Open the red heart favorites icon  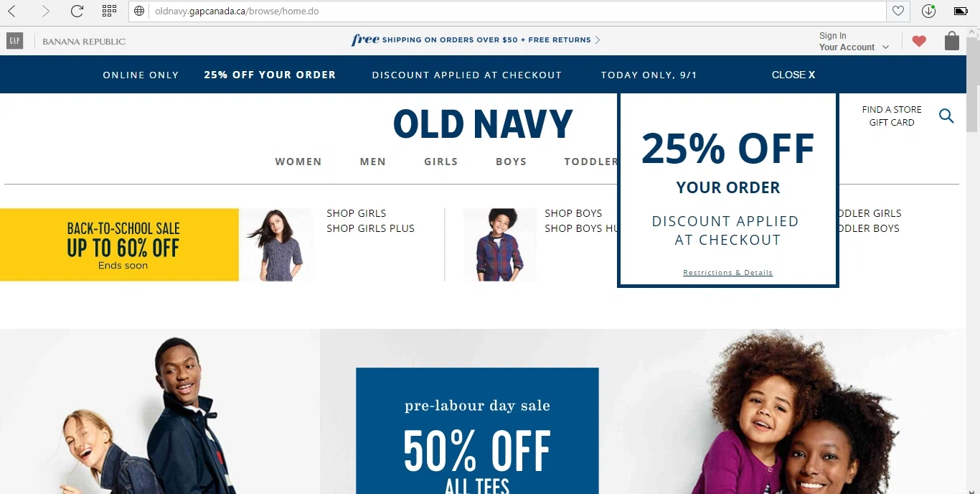[919, 42]
